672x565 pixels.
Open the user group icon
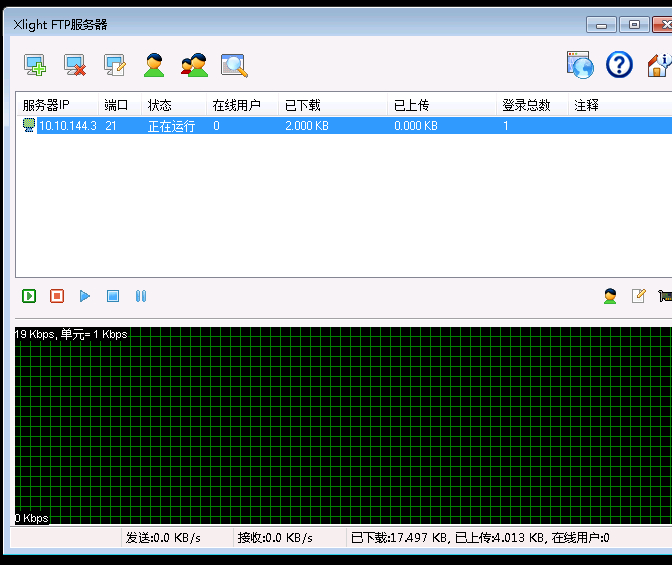coord(194,66)
